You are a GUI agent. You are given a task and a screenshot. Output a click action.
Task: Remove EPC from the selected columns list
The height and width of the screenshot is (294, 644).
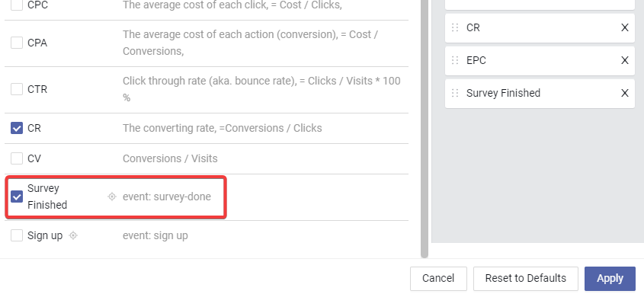coord(625,60)
